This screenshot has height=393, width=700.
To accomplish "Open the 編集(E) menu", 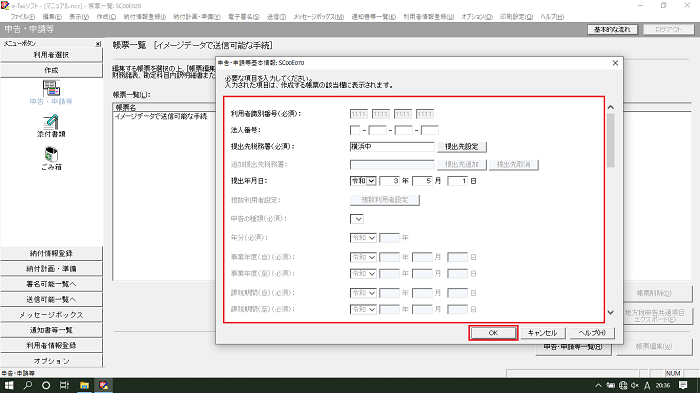I will (52, 17).
